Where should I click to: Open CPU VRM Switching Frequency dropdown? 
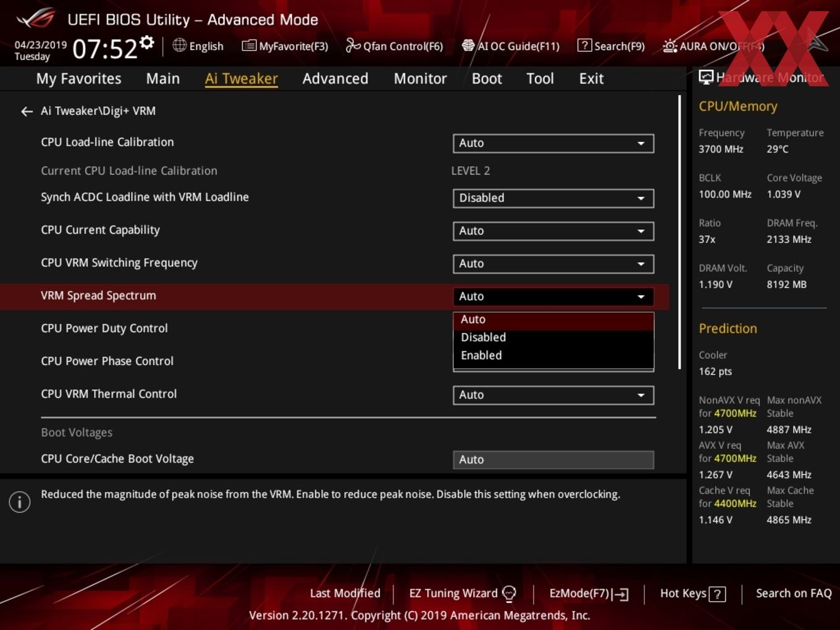[x=553, y=264]
